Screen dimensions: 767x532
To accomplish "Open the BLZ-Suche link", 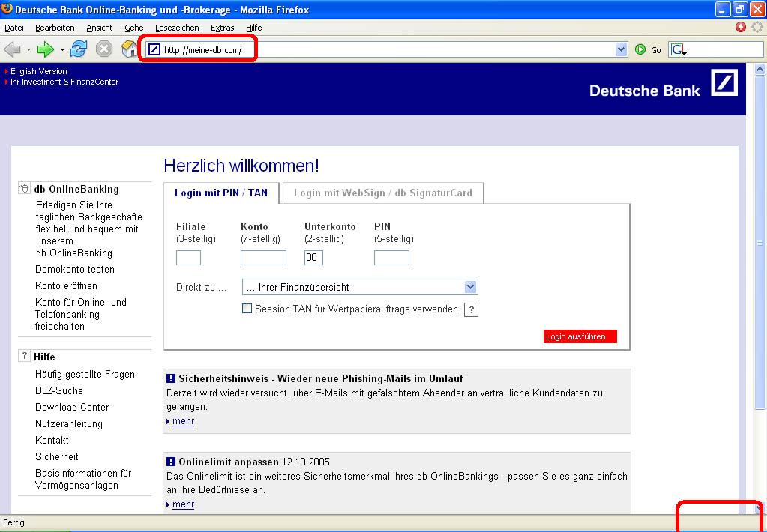I will (59, 390).
